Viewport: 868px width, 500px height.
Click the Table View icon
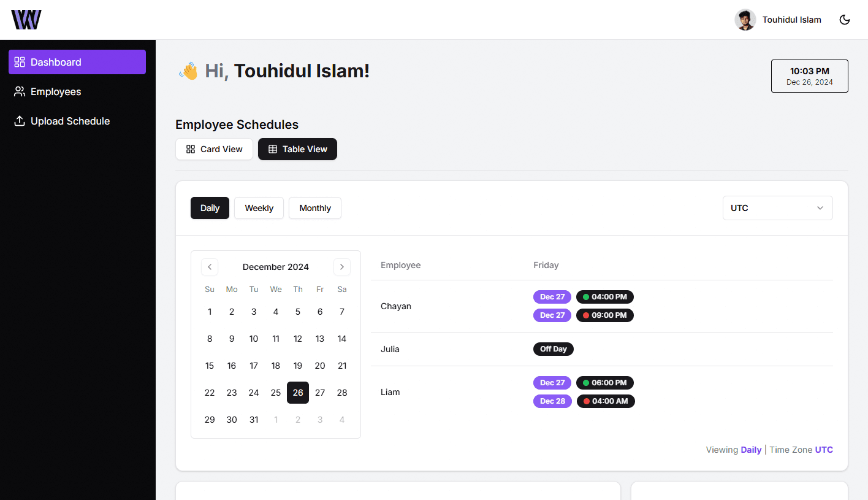coord(273,149)
